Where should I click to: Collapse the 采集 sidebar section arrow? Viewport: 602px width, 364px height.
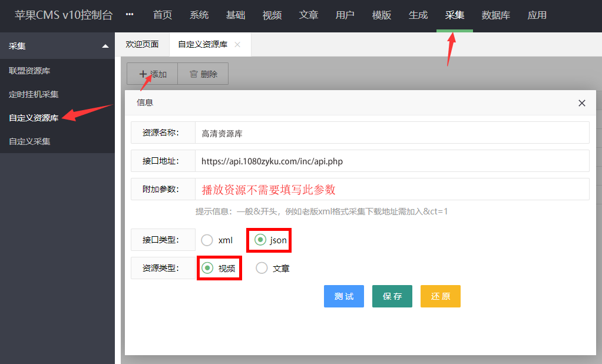tap(105, 46)
